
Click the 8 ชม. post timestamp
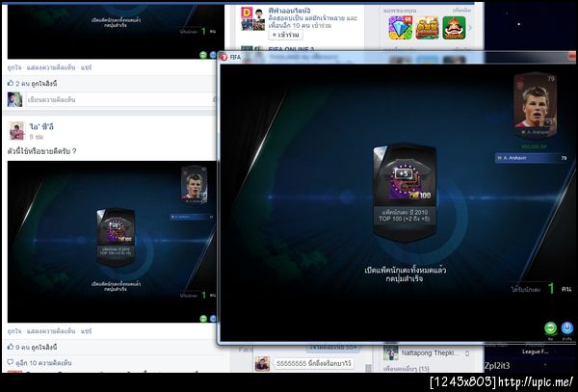click(37, 137)
